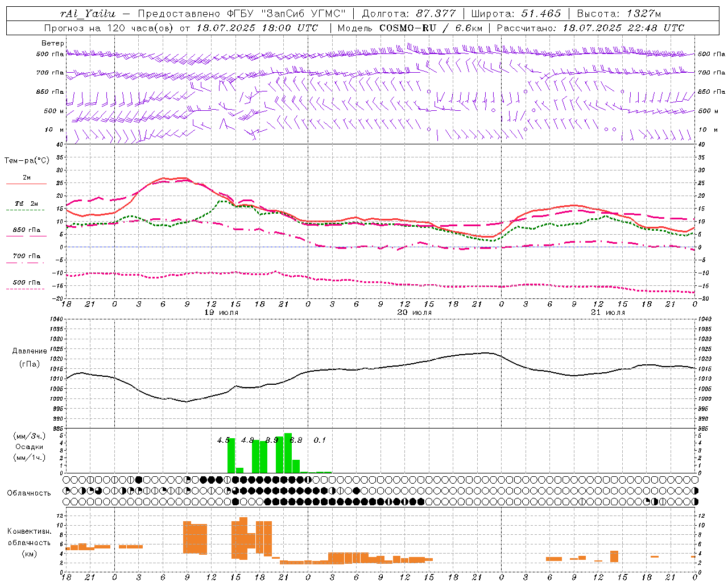
Task: Click the dashed 850 гПа temperature legend line
Action: coord(26,236)
